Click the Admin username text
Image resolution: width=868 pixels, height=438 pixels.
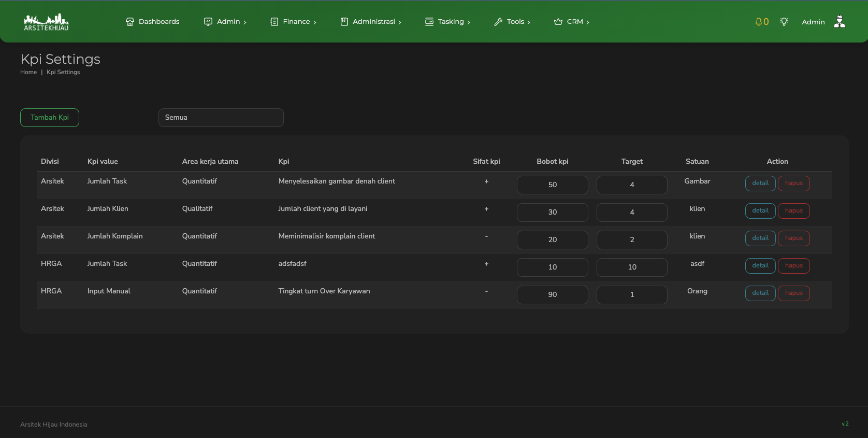tap(813, 22)
